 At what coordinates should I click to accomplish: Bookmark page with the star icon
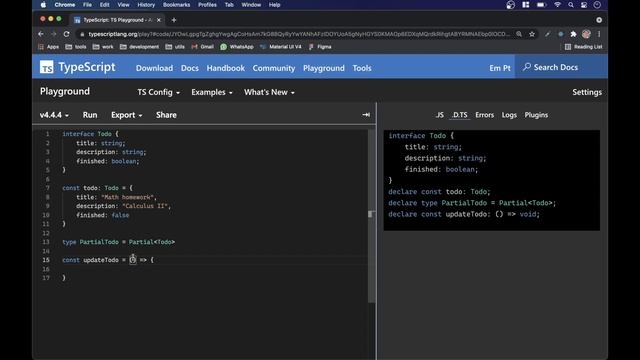(x=532, y=34)
